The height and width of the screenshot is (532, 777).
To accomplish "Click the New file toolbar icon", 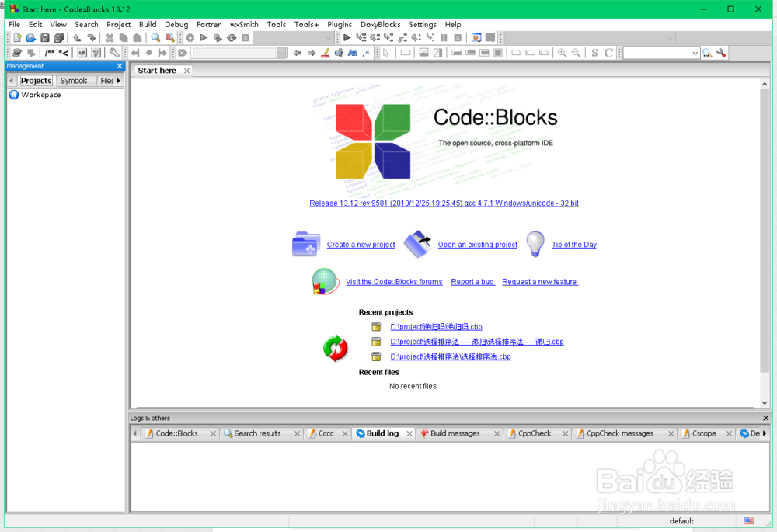I will (x=17, y=37).
